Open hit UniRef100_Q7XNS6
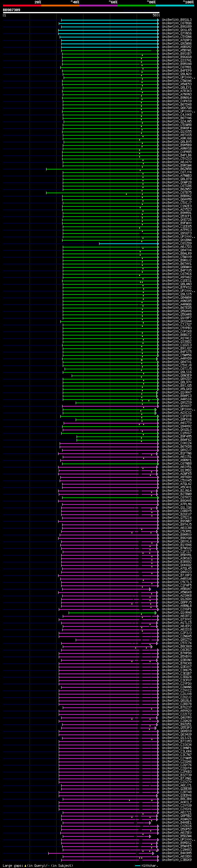Viewport: 197px width, 868px height. (177, 33)
